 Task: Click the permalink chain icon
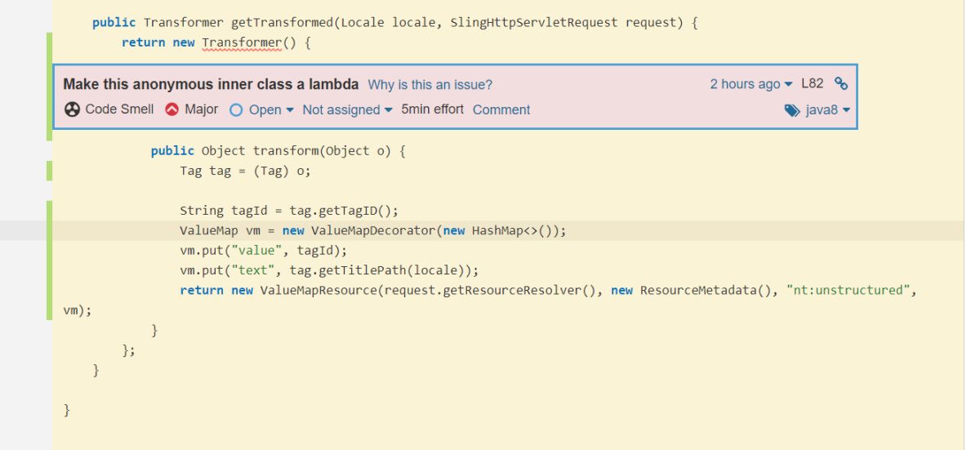pyautogui.click(x=841, y=83)
